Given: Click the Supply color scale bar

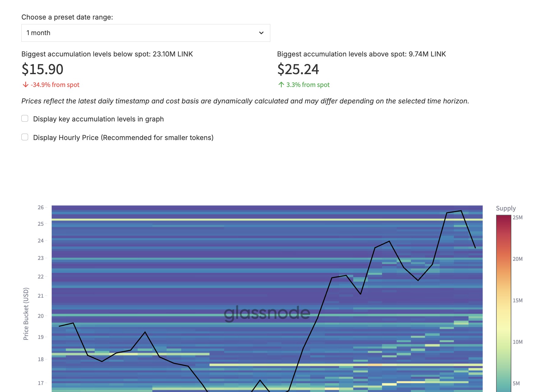Looking at the screenshot, I should [x=504, y=303].
